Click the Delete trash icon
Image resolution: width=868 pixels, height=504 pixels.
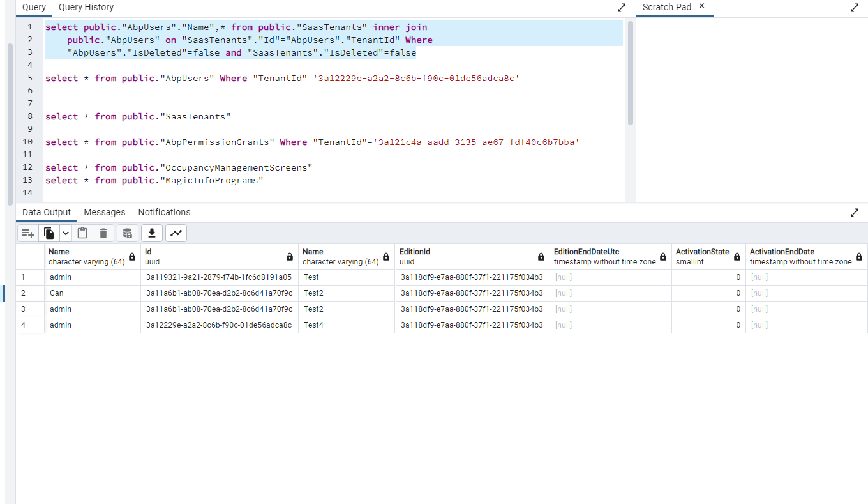(103, 233)
